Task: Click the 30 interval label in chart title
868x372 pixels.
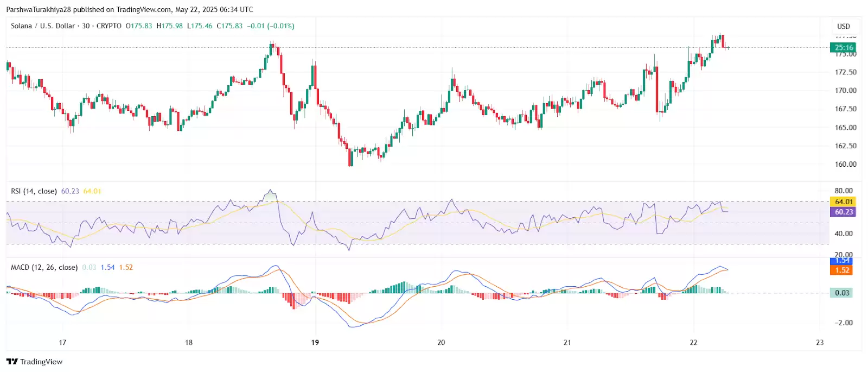Action: coord(86,26)
